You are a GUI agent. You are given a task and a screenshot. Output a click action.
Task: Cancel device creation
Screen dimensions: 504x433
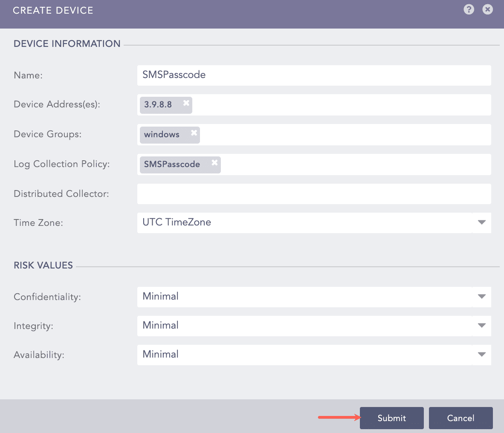(461, 418)
